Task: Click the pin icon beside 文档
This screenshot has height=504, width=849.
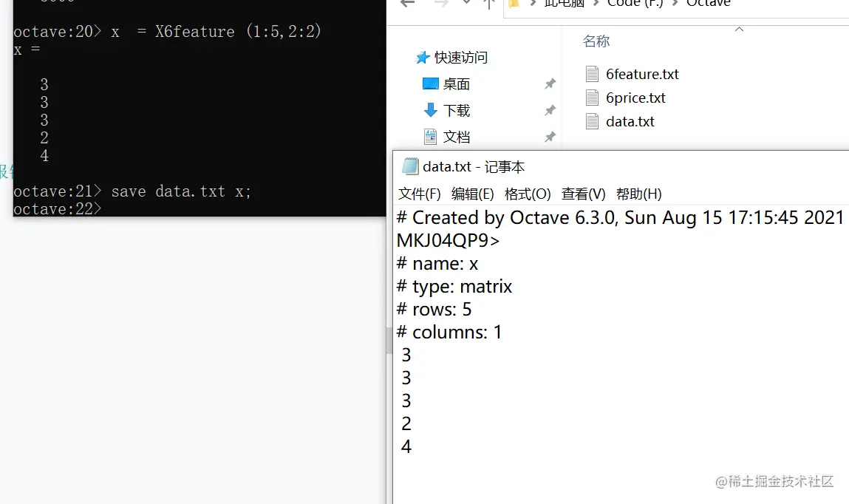Action: (550, 137)
